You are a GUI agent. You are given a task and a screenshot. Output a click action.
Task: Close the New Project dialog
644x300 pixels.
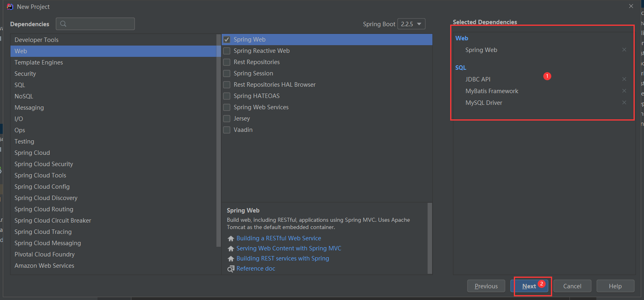[631, 6]
